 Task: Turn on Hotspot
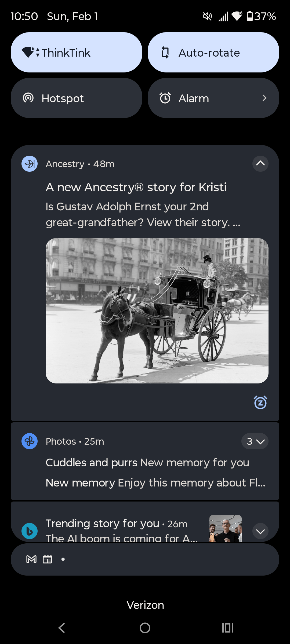click(x=76, y=98)
